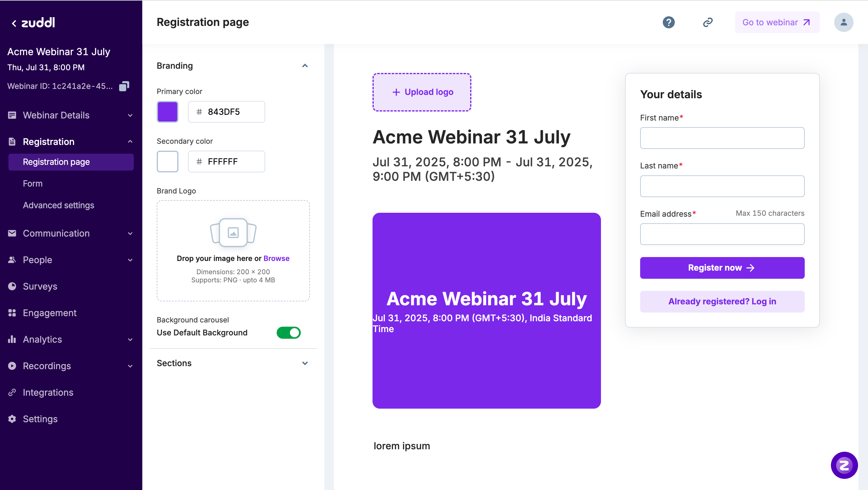Click the Surveys pie chart icon
The width and height of the screenshot is (868, 490).
tap(12, 286)
